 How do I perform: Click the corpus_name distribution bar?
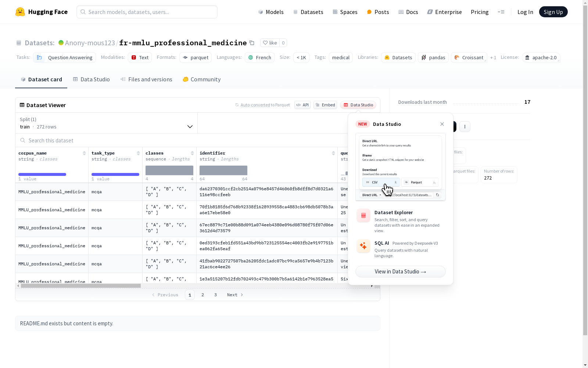click(x=42, y=174)
